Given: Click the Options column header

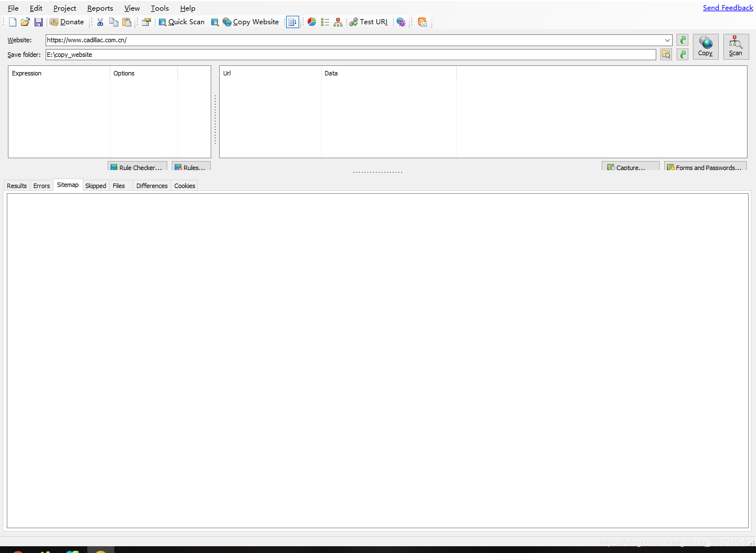Looking at the screenshot, I should (144, 73).
